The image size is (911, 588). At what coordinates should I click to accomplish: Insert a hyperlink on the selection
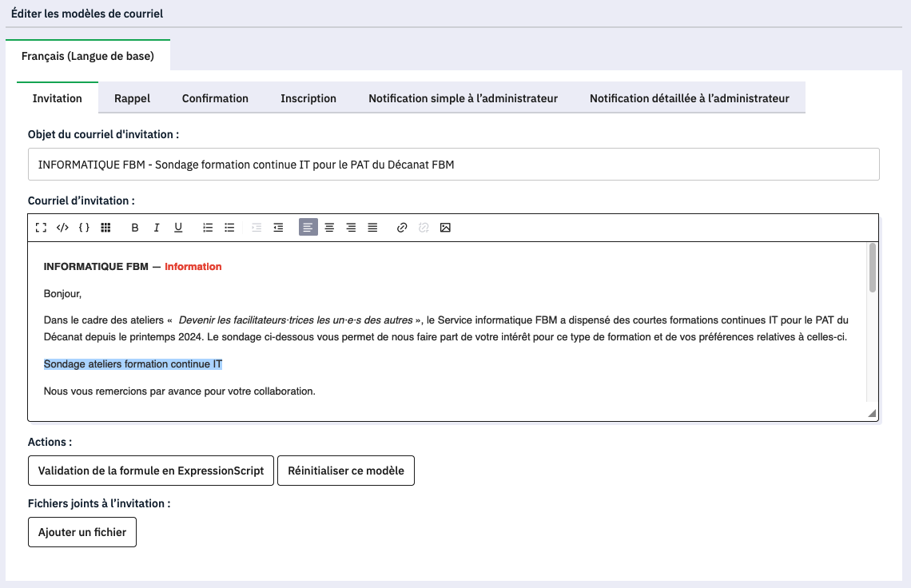pos(402,228)
